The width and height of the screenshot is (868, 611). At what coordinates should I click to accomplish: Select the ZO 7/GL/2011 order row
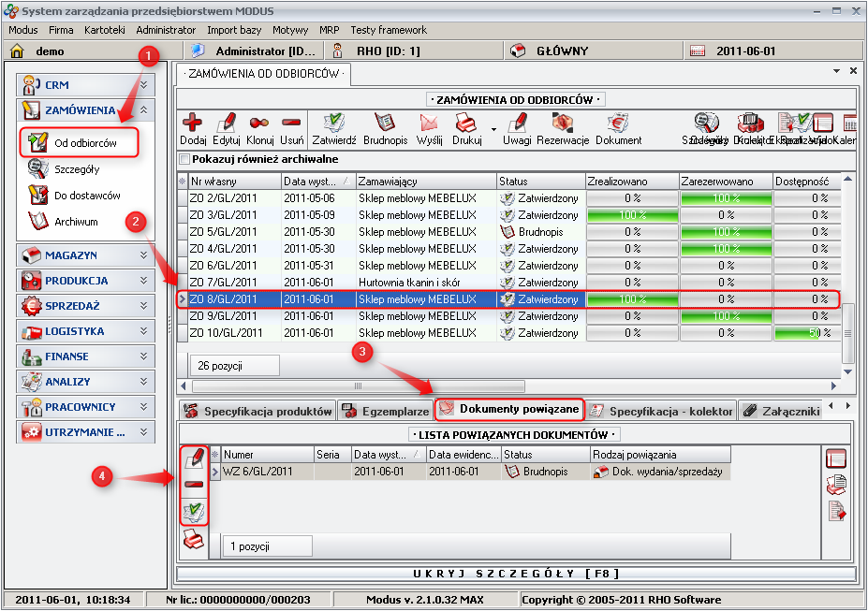tap(234, 282)
